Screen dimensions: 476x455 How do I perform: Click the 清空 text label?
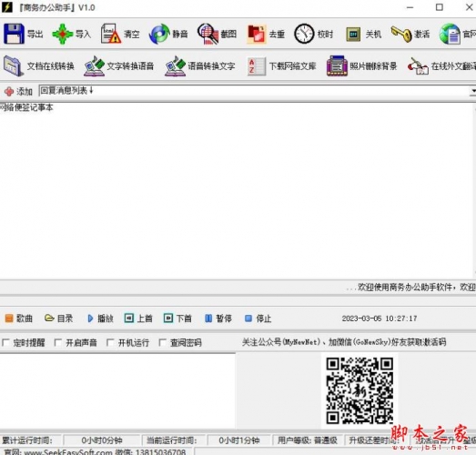tap(131, 34)
